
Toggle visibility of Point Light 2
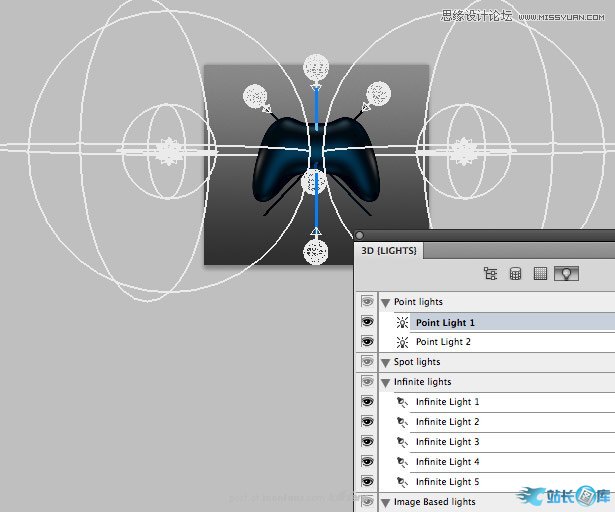[x=367, y=342]
